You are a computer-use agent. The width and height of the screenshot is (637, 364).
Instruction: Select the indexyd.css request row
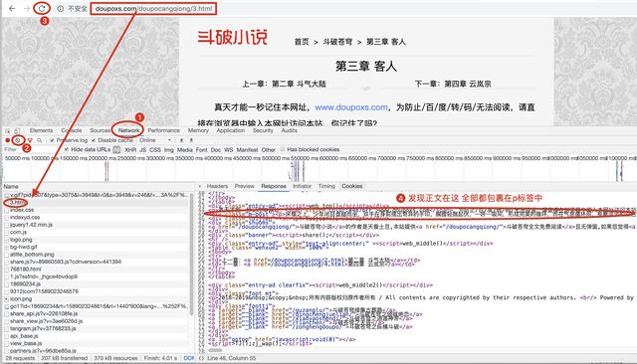[x=97, y=217]
